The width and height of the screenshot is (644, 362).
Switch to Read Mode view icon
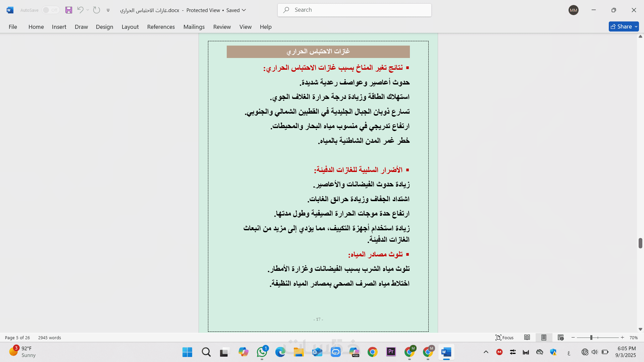coord(527,338)
